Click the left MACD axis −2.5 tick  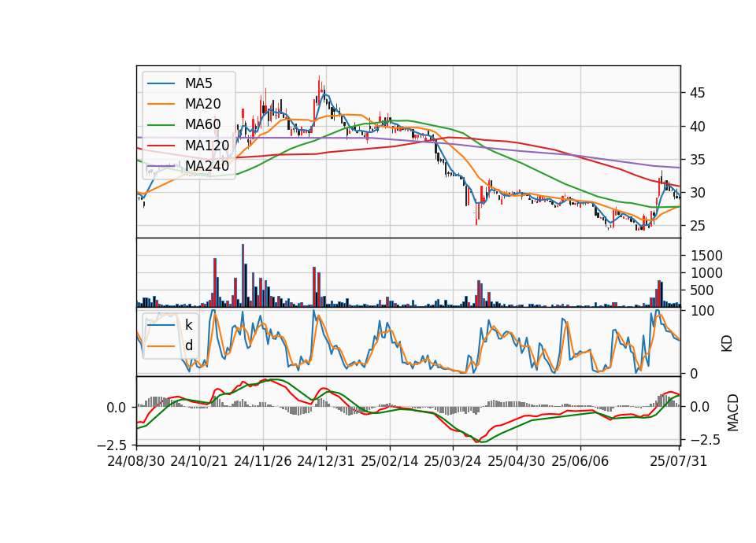pyautogui.click(x=113, y=445)
